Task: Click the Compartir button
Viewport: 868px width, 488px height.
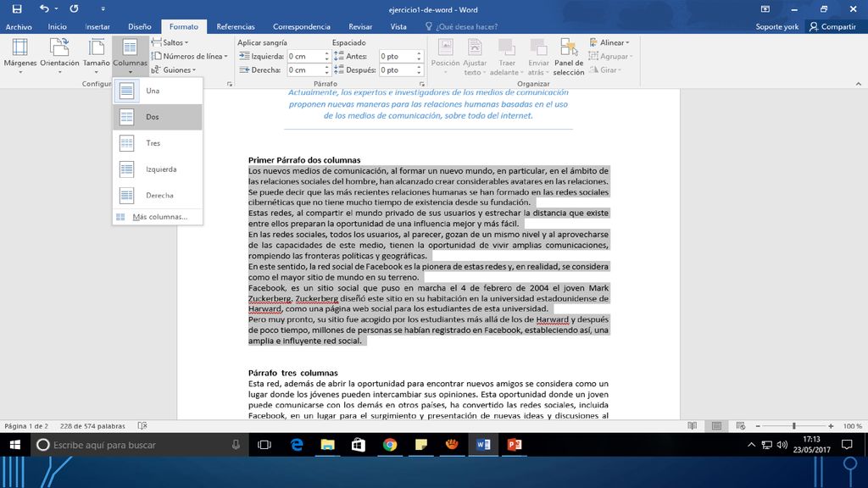Action: [x=833, y=26]
